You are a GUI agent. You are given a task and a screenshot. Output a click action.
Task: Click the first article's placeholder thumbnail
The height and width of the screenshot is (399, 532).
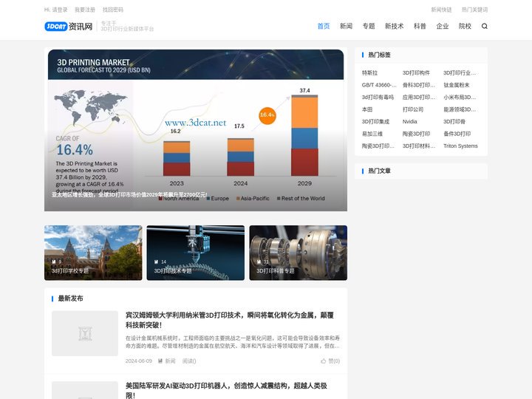pos(85,333)
